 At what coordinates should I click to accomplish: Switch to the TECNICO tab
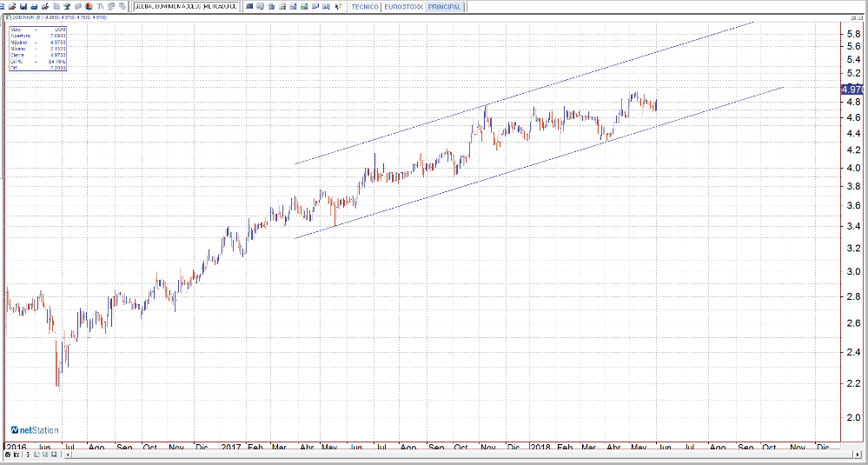coord(363,6)
